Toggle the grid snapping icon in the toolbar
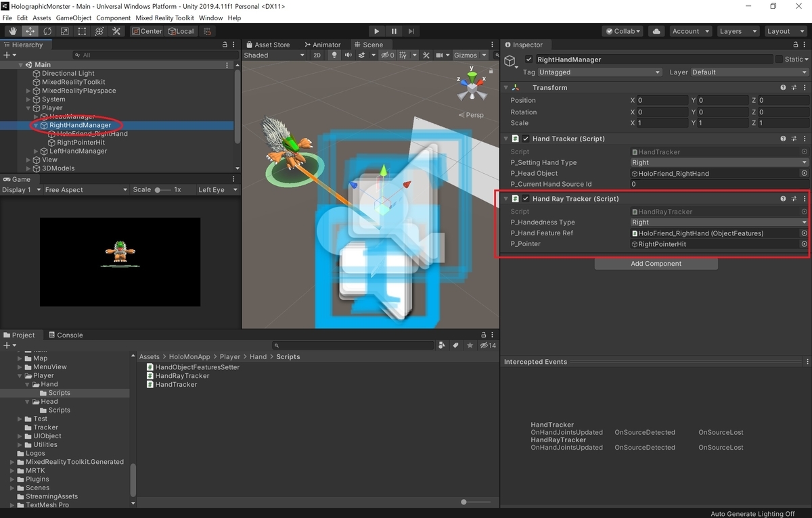 [x=208, y=31]
